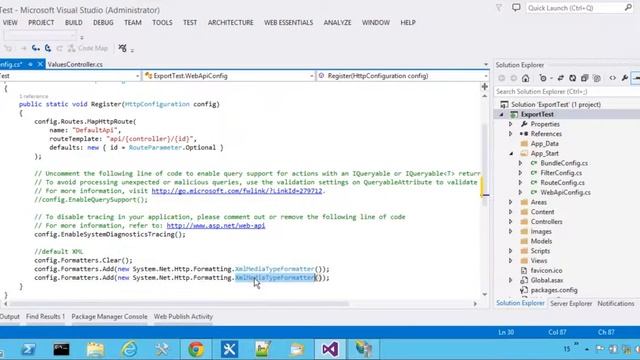Open the Find Results 1 tab

click(45, 317)
